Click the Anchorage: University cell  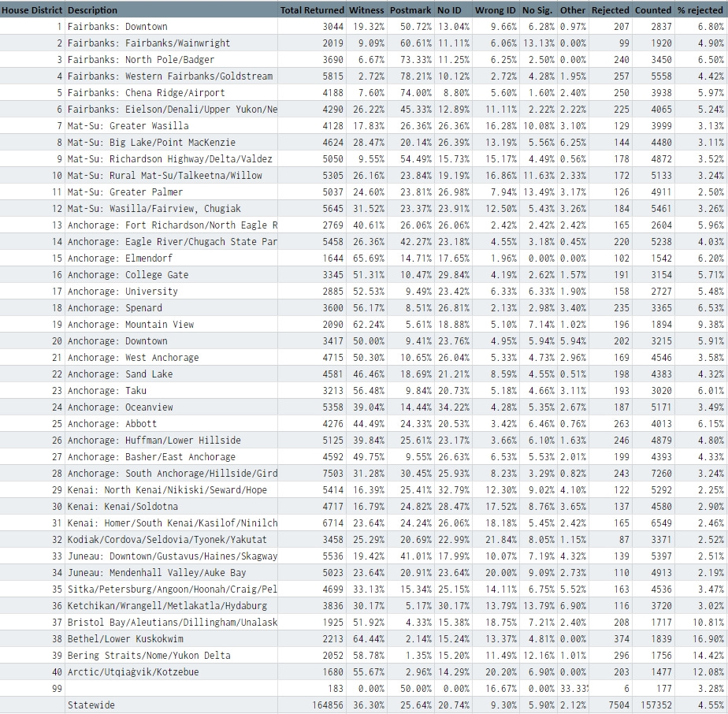pos(171,292)
